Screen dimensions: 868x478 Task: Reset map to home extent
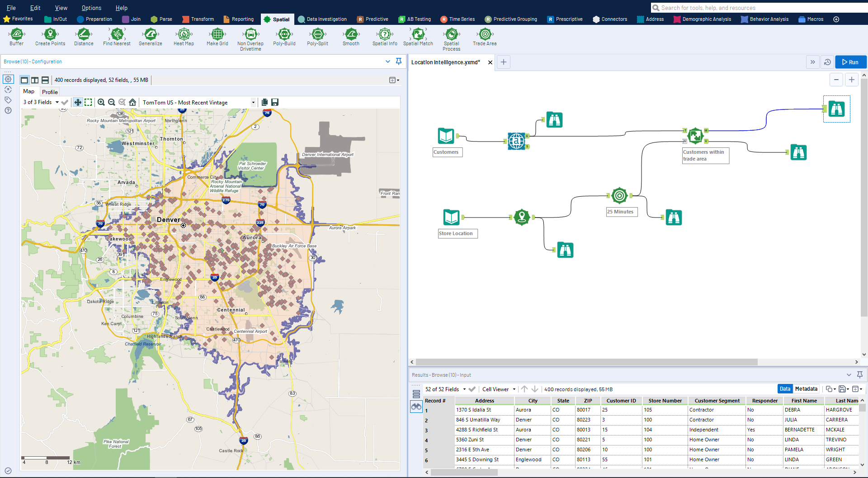pos(132,103)
